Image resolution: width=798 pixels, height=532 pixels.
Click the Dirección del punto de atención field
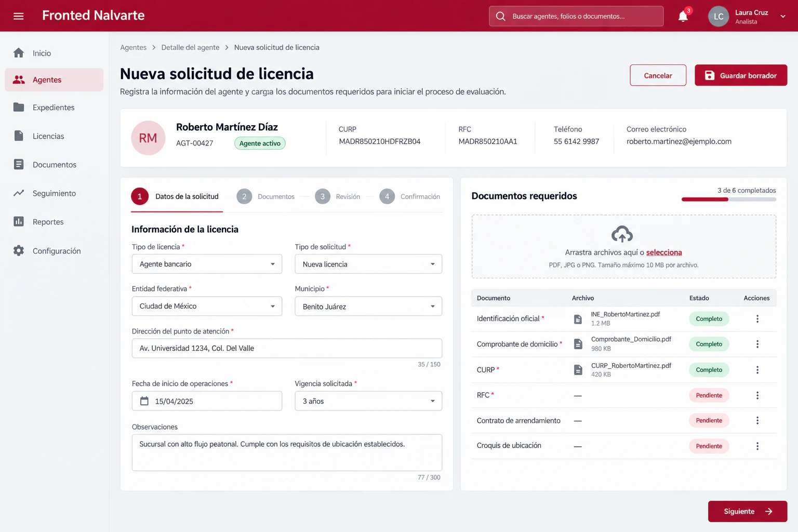pyautogui.click(x=287, y=348)
